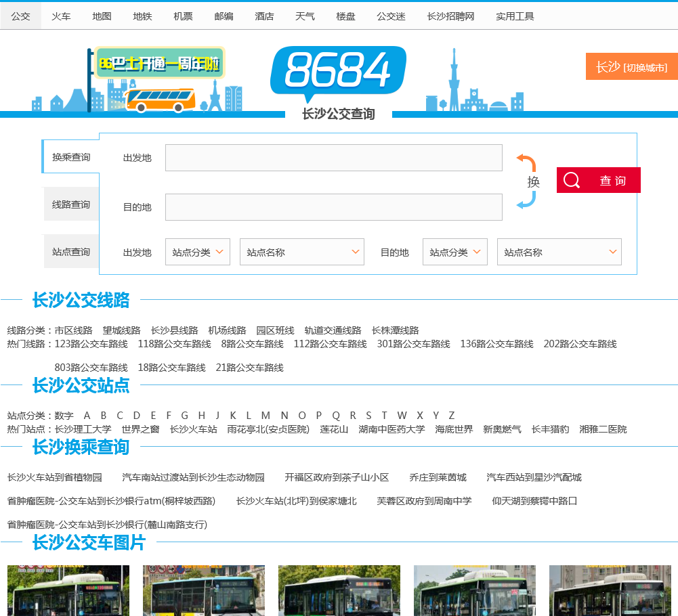
Task: Open 803路公交车路线 link
Action: click(91, 368)
